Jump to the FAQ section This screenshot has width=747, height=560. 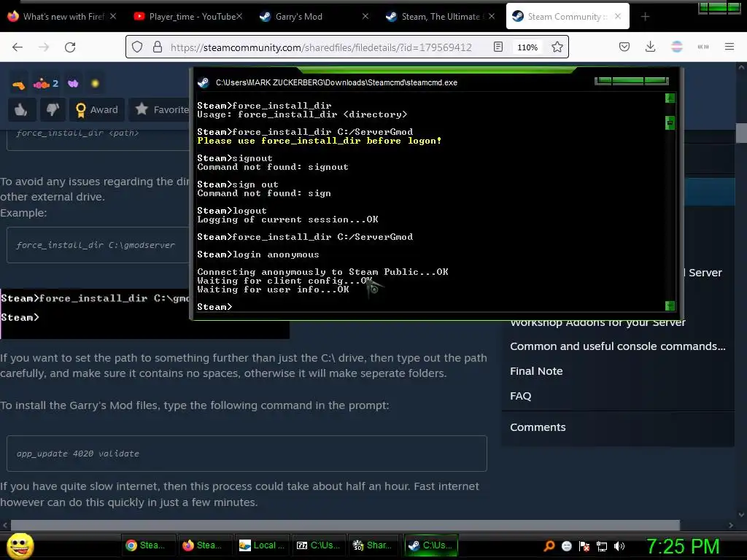(x=520, y=396)
